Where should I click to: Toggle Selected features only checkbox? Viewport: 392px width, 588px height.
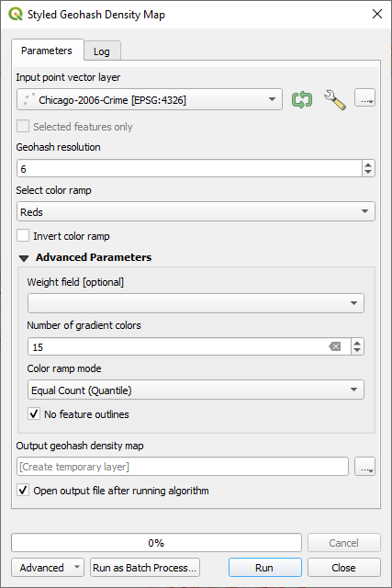point(23,127)
